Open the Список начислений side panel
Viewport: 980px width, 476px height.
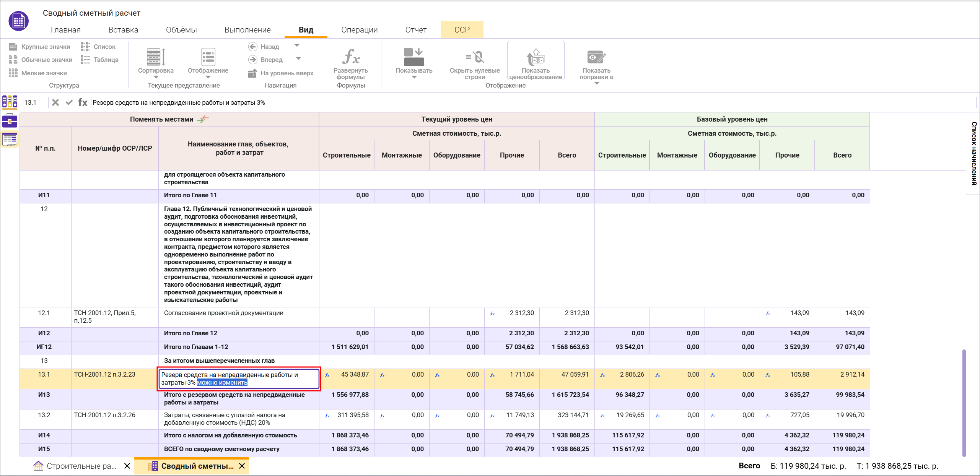pos(973,153)
